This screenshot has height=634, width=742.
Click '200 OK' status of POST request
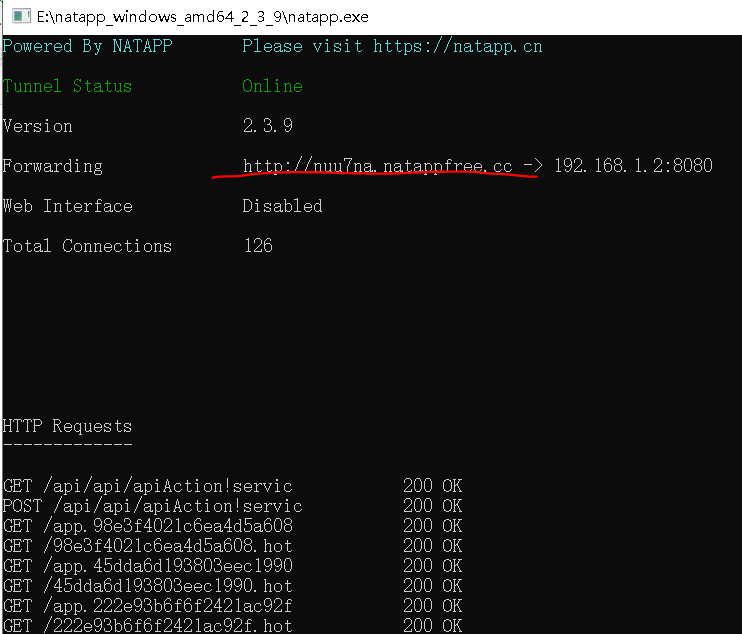(433, 506)
